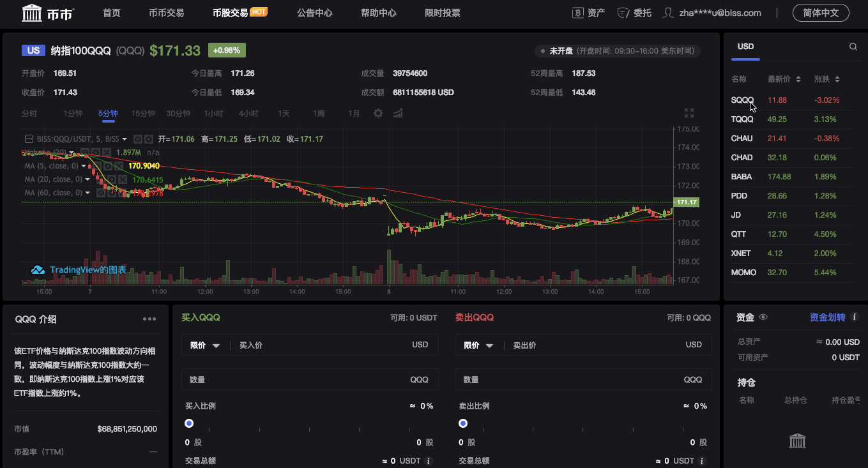Click info icon next to sell 交易总额
The image size is (868, 468).
(703, 461)
